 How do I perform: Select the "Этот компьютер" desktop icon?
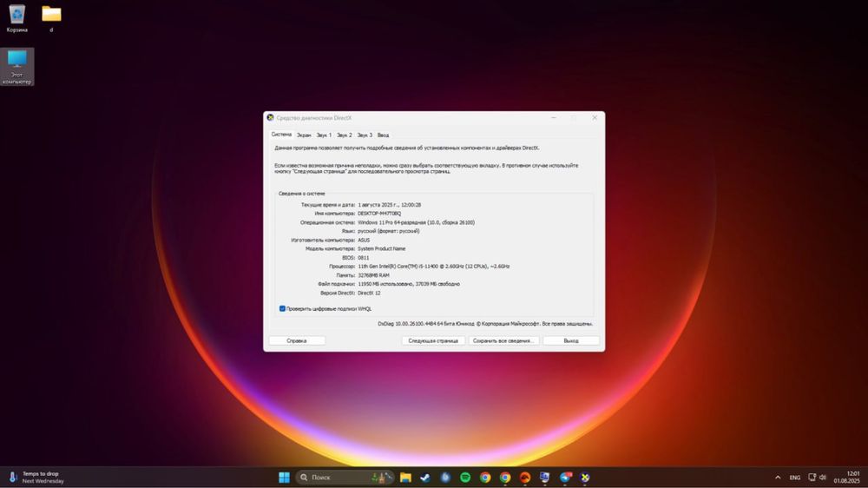click(x=17, y=67)
